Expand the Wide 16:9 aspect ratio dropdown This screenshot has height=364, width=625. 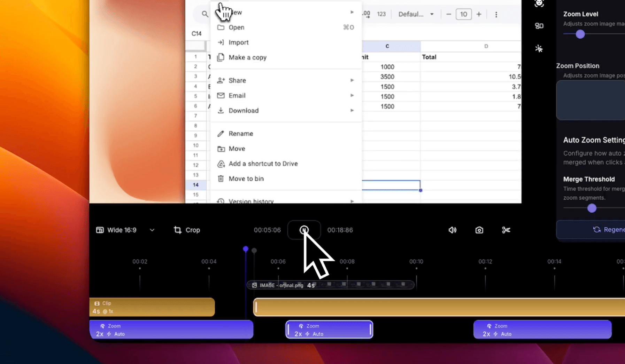coord(152,230)
